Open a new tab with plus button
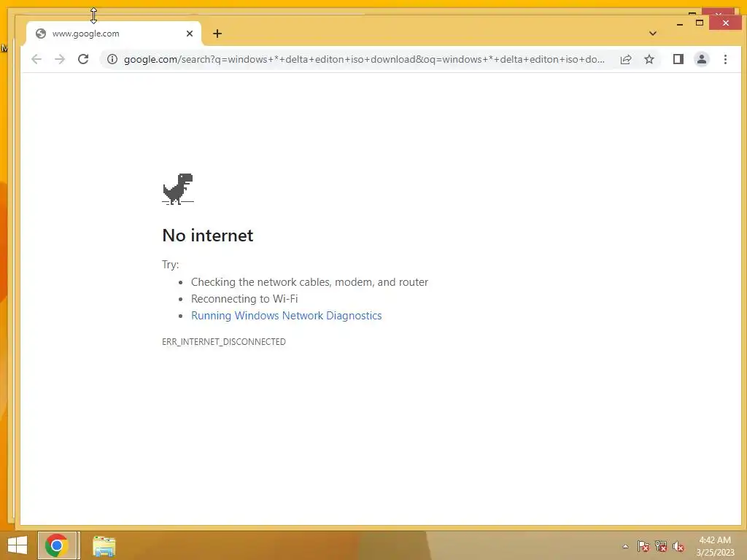The height and width of the screenshot is (560, 747). click(217, 34)
